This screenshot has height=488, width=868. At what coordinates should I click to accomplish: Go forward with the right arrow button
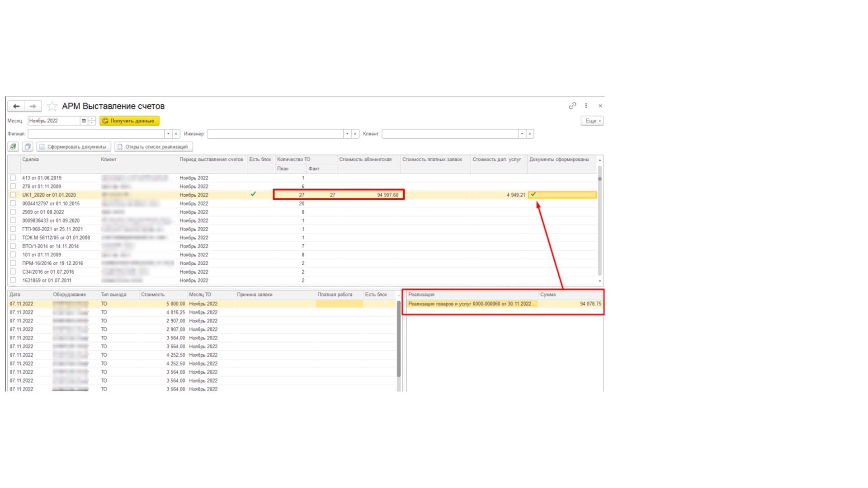tap(33, 106)
